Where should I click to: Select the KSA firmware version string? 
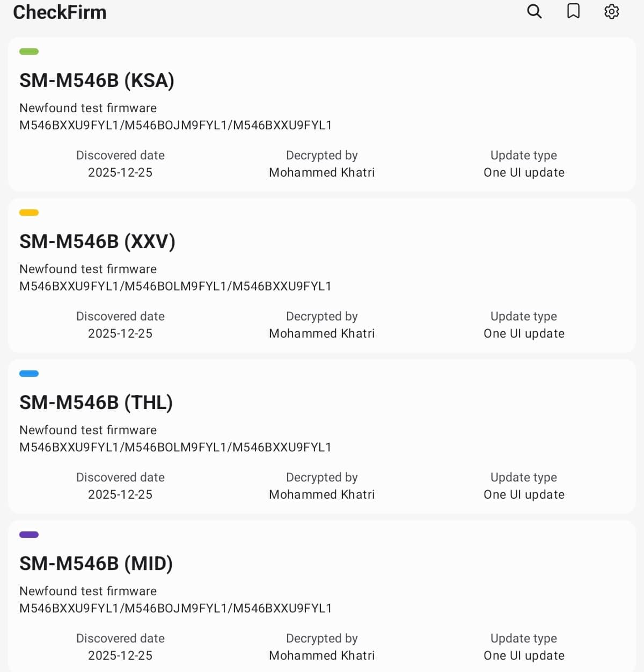pyautogui.click(x=175, y=125)
